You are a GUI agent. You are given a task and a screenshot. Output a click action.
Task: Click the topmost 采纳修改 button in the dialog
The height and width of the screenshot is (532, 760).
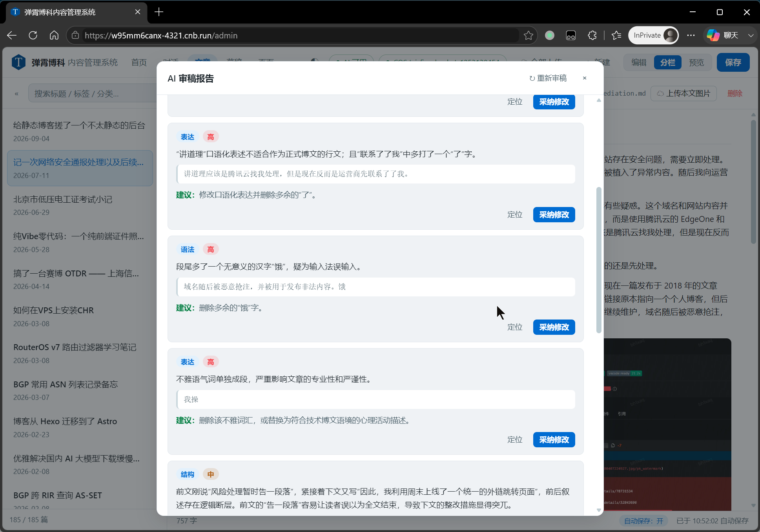click(554, 102)
